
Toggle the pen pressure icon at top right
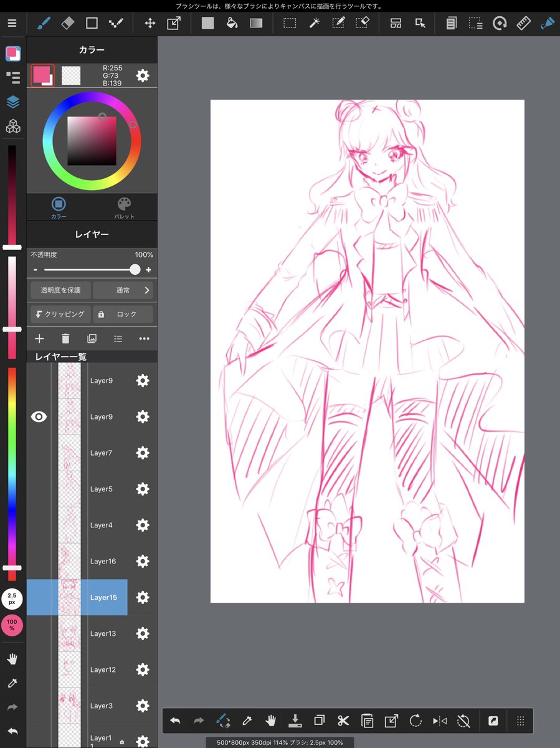pos(547,23)
